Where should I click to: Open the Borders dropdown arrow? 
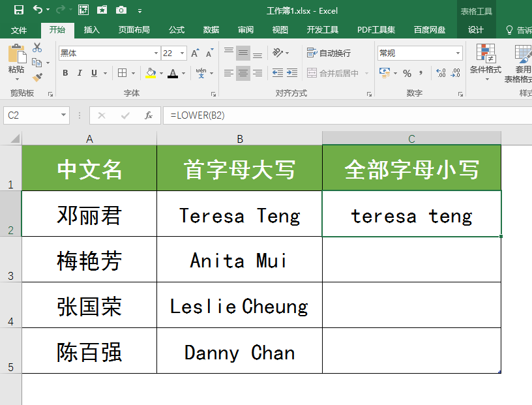click(x=134, y=73)
